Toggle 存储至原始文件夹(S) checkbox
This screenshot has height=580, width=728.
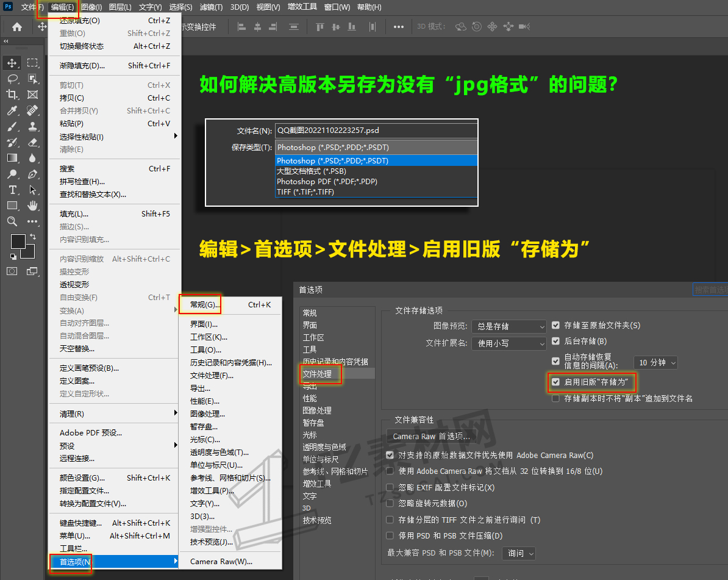tap(555, 325)
